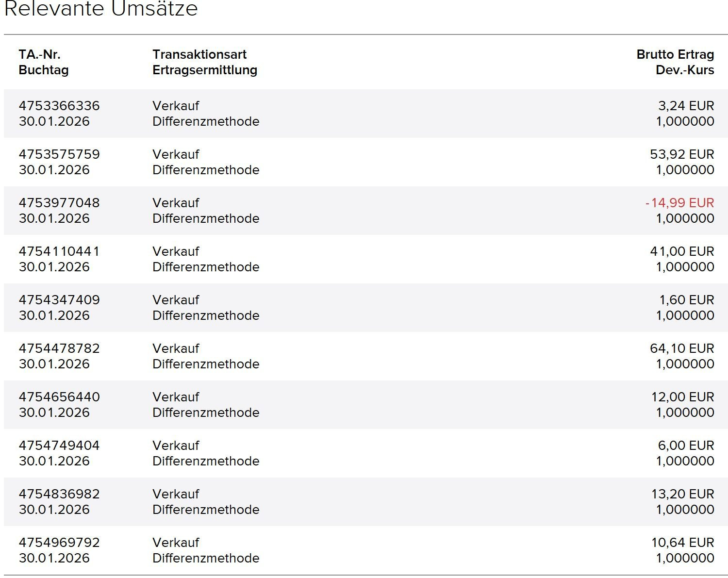Select transaction number 4753575759
728x578 pixels.
(x=59, y=154)
